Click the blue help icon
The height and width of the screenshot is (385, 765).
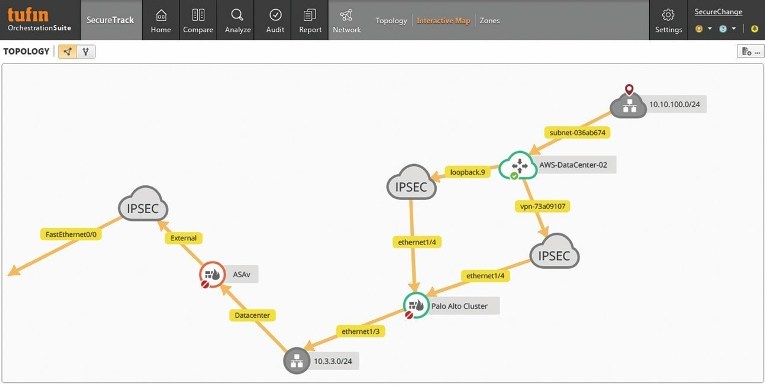pyautogui.click(x=723, y=29)
